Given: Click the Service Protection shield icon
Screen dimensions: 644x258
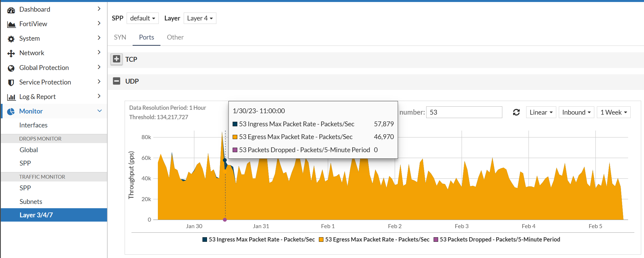Looking at the screenshot, I should pyautogui.click(x=11, y=82).
